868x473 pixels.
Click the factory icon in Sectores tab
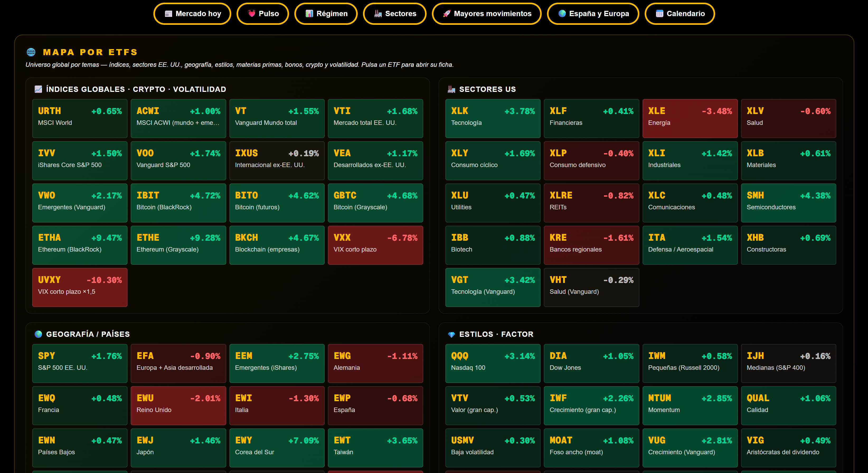pos(378,14)
